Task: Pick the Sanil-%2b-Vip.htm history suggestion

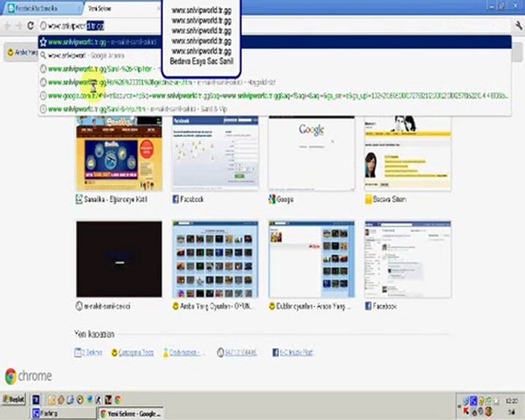Action: (275, 69)
